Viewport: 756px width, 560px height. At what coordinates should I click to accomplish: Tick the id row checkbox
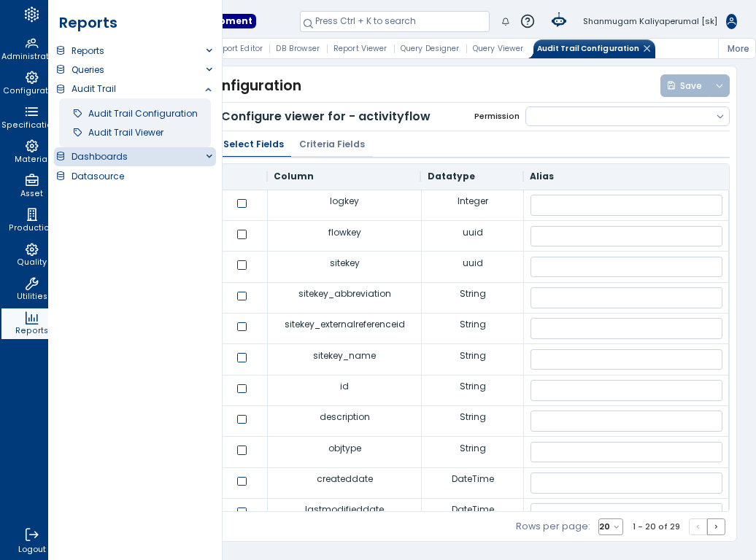[242, 389]
